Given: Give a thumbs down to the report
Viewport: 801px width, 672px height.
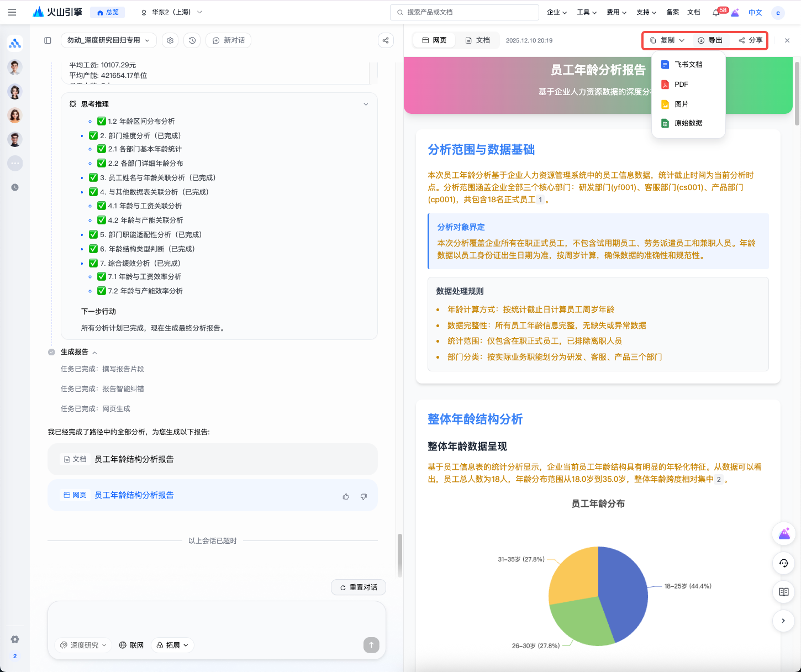Looking at the screenshot, I should (363, 496).
